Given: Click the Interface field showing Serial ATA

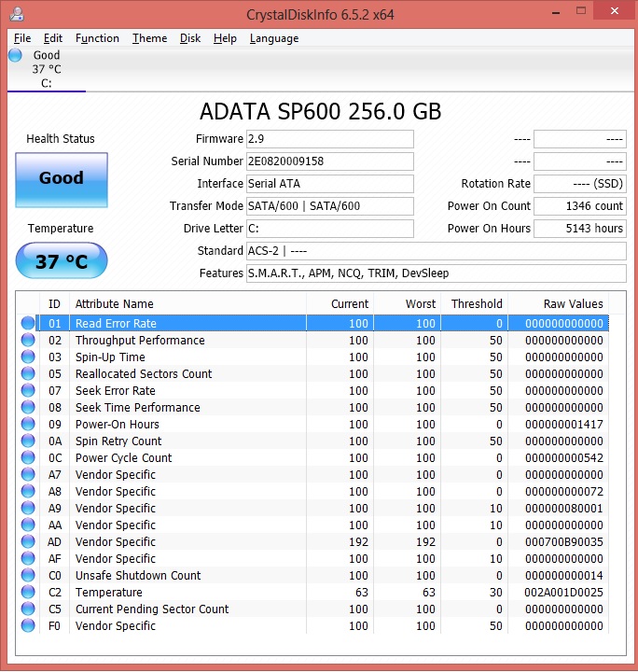Looking at the screenshot, I should 329,184.
